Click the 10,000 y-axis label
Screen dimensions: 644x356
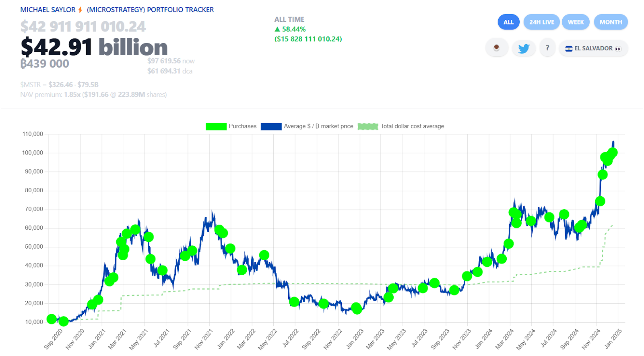(x=34, y=322)
